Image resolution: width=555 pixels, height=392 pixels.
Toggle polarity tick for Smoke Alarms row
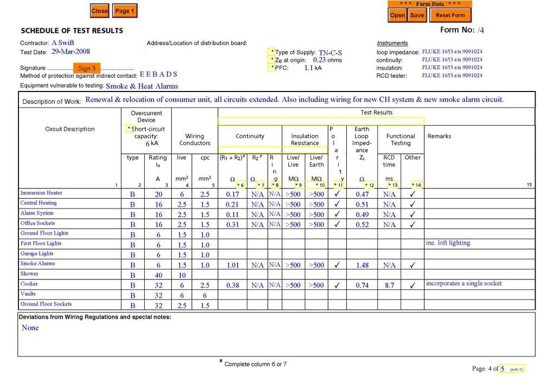point(337,265)
